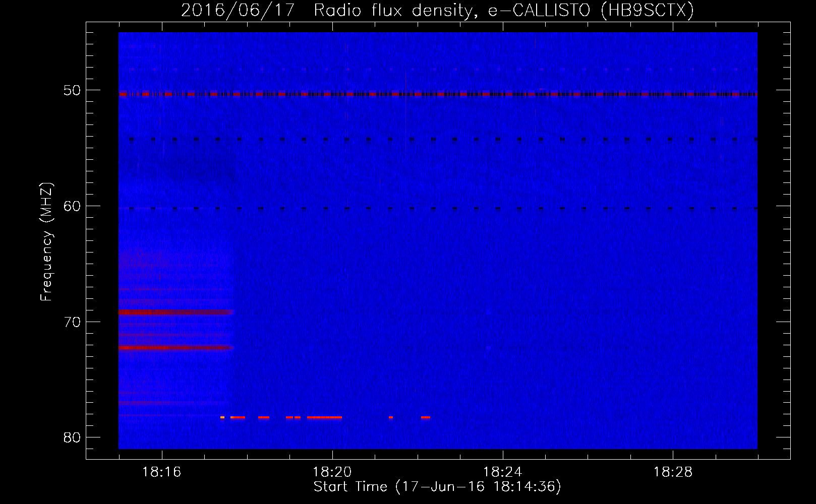Click the long red segment near 78 MHz
The image size is (816, 504).
(324, 417)
